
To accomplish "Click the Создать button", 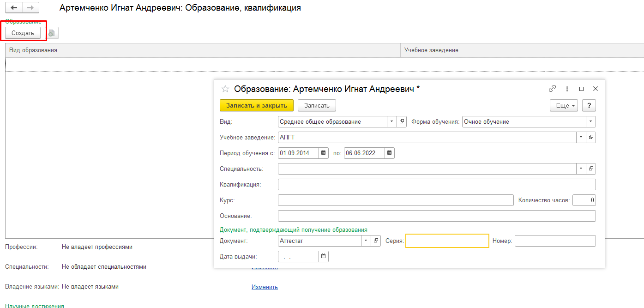I will [23, 33].
